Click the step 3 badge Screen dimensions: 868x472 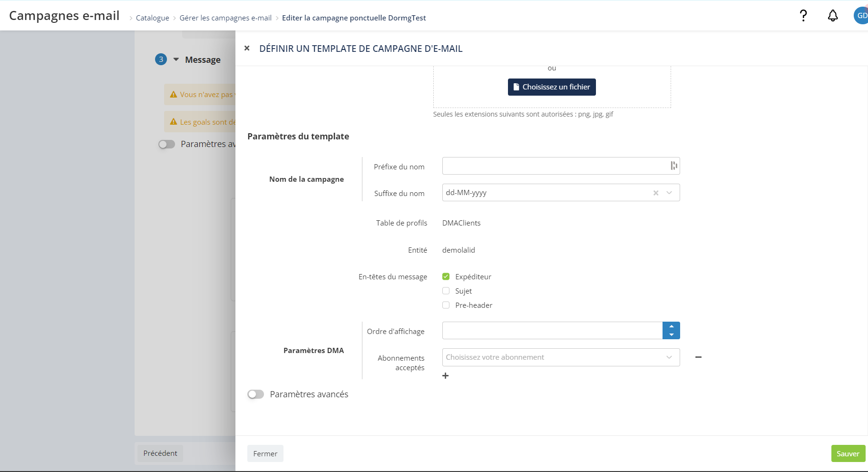click(161, 59)
